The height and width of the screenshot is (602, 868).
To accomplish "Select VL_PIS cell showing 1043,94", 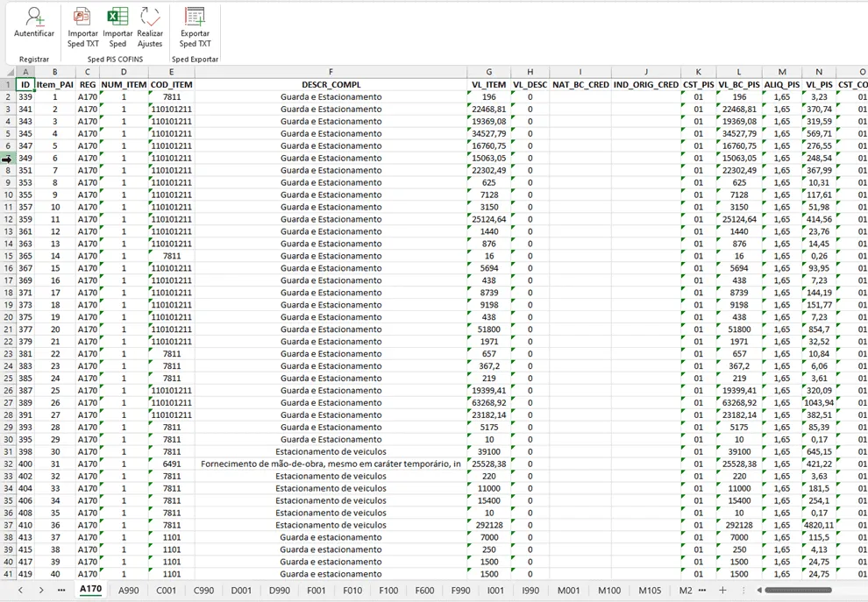I will tap(819, 403).
